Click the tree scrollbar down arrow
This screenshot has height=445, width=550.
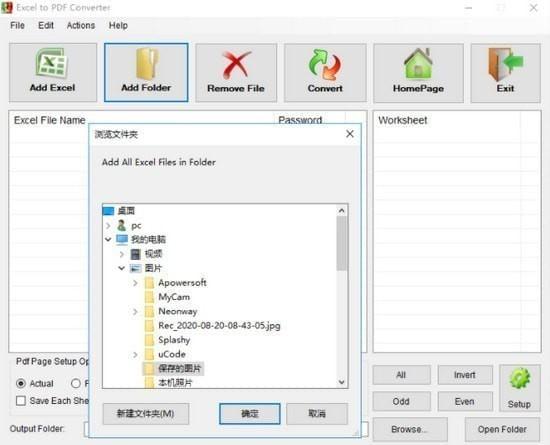(342, 382)
